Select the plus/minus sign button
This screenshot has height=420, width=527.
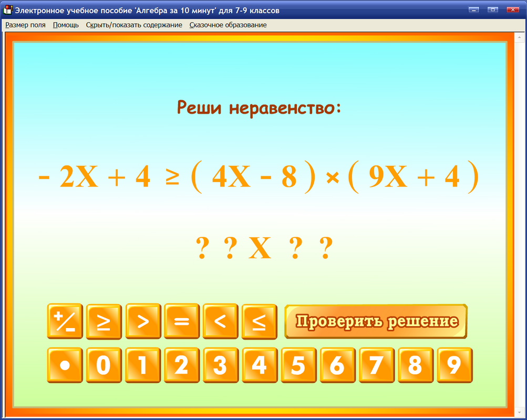point(65,322)
